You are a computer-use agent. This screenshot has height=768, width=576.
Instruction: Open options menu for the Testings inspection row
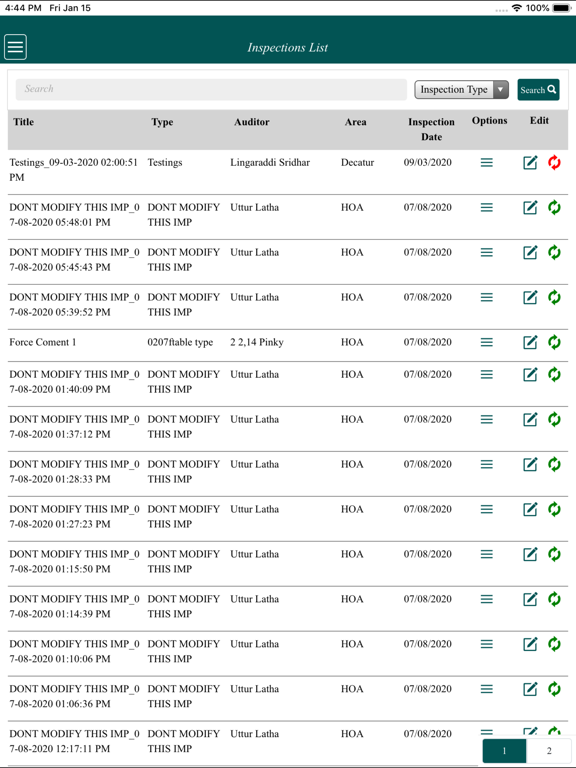coord(486,162)
